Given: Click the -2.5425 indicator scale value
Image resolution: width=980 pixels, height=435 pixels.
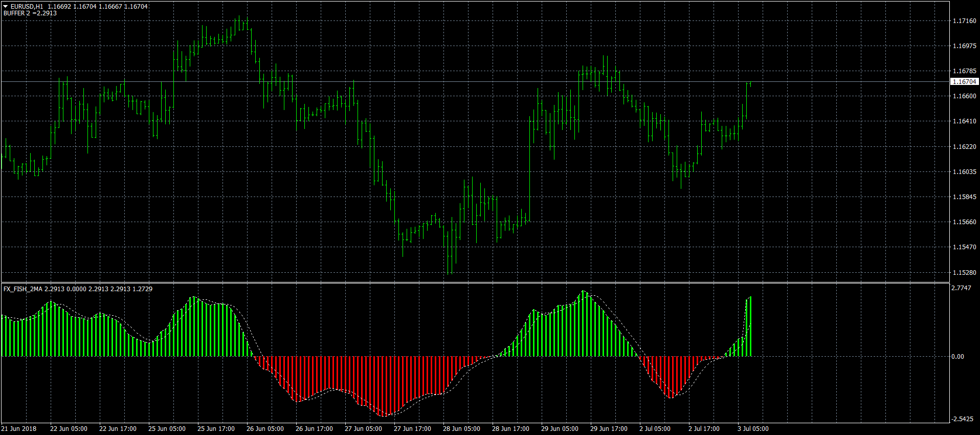Looking at the screenshot, I should point(962,419).
